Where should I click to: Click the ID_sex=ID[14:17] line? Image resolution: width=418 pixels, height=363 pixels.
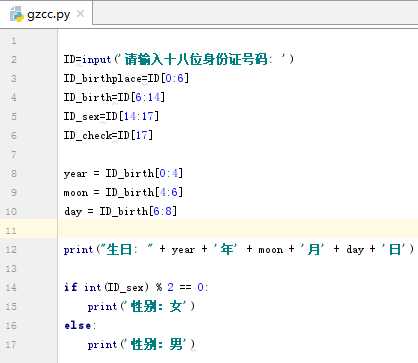[x=111, y=117]
